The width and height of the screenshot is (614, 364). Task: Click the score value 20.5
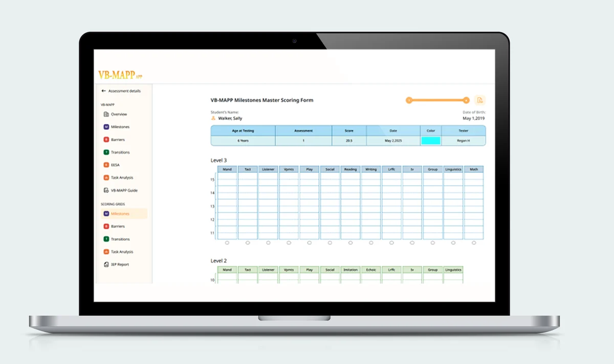pyautogui.click(x=349, y=141)
